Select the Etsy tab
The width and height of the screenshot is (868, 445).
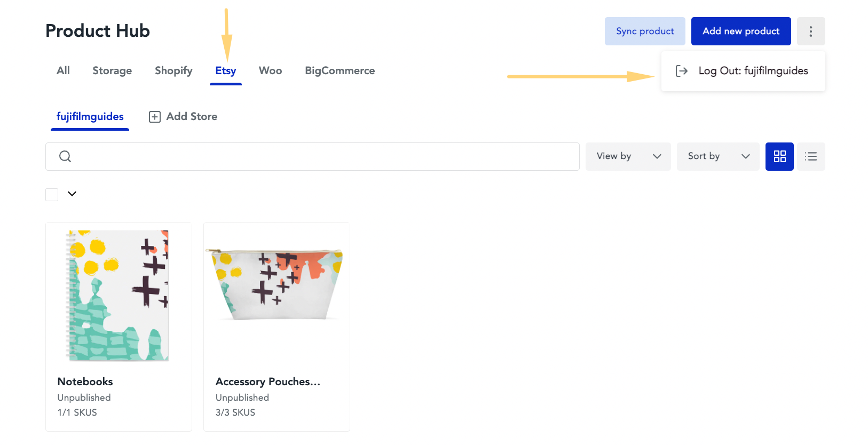tap(226, 70)
